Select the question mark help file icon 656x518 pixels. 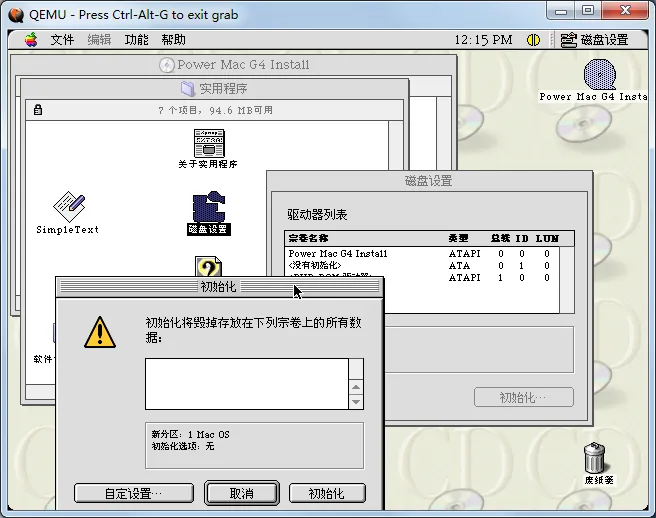(208, 267)
